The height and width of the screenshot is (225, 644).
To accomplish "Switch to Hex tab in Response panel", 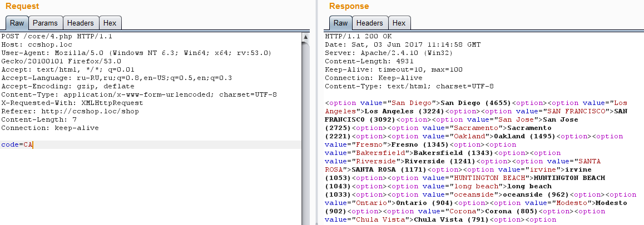I will coord(399,23).
